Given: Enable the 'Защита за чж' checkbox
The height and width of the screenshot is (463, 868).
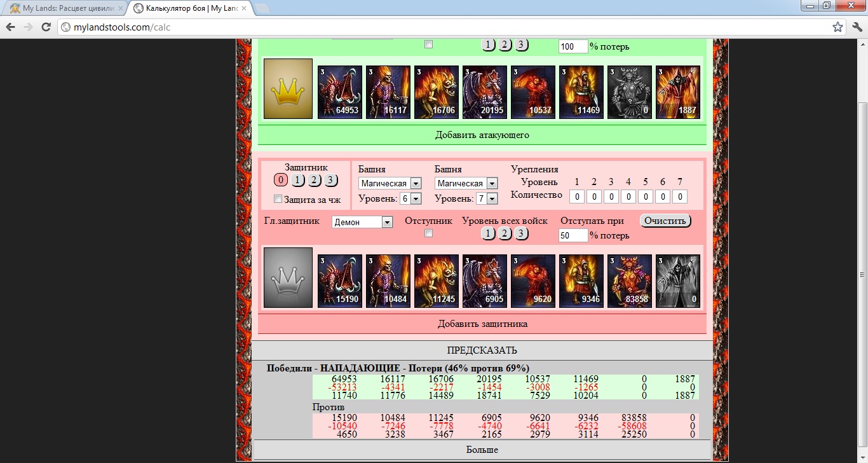Looking at the screenshot, I should tap(278, 199).
